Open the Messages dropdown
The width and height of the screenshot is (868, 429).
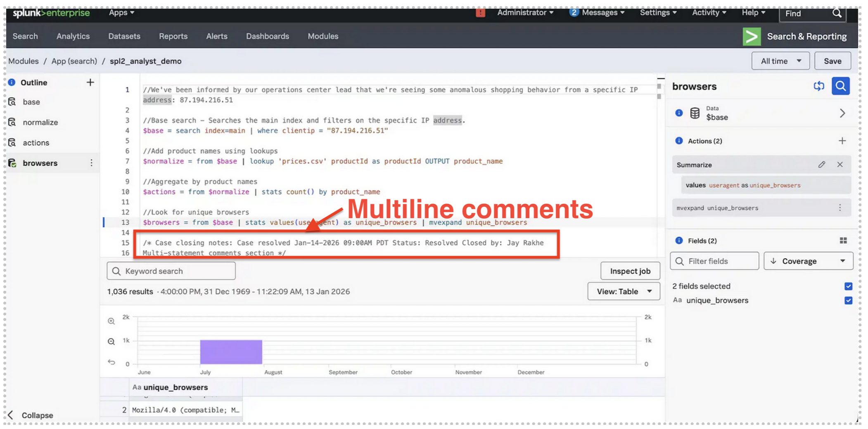[x=598, y=13]
